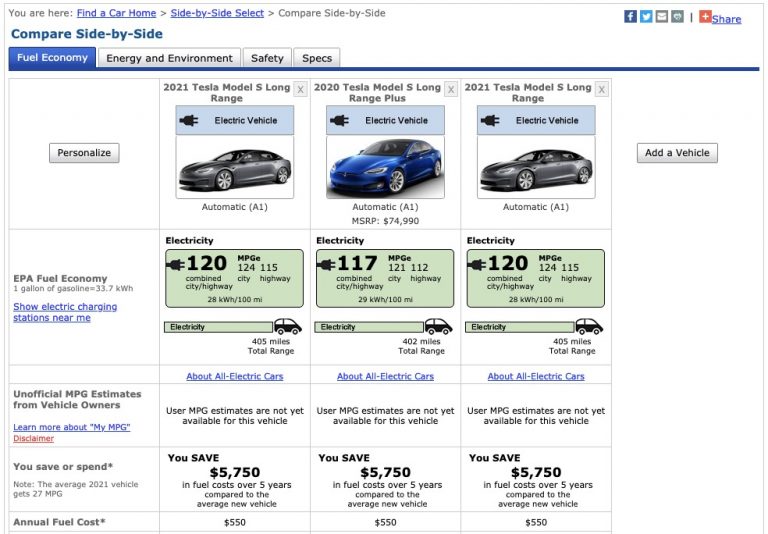This screenshot has height=534, width=768.
Task: Click the 402 miles Total Range text
Action: click(x=421, y=346)
